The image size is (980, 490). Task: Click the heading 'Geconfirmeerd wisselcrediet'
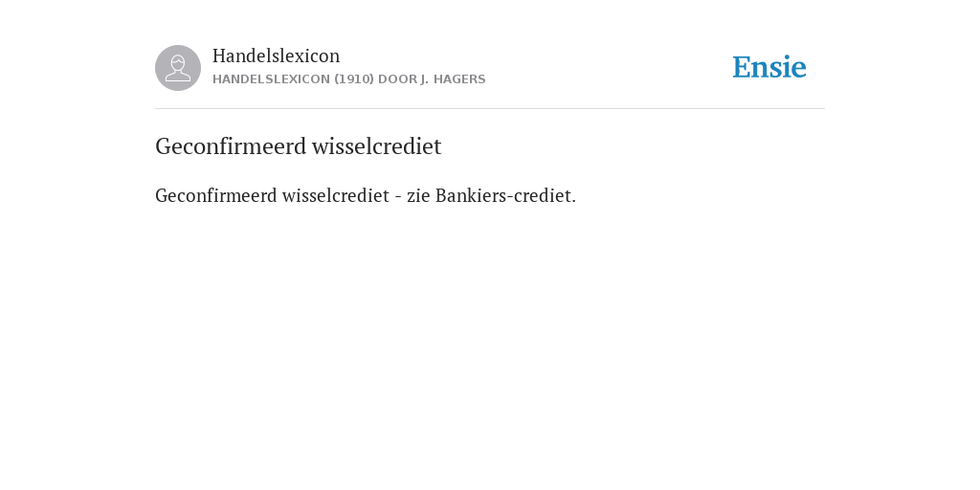[299, 146]
